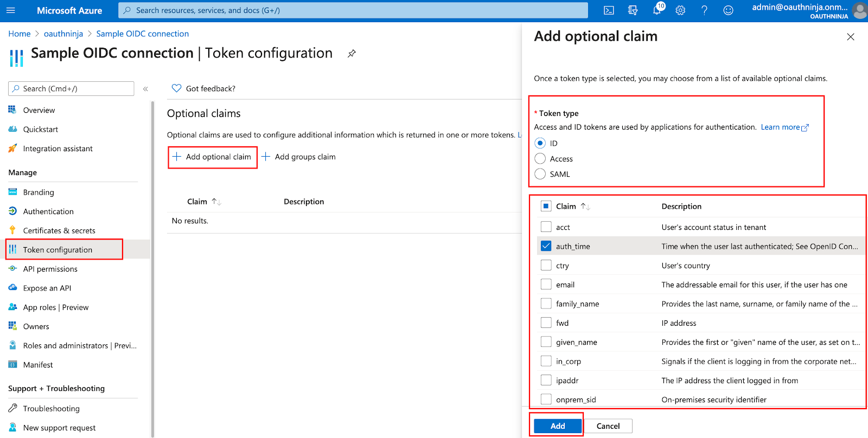Close the Add optional claim panel
868x438 pixels.
coord(851,37)
